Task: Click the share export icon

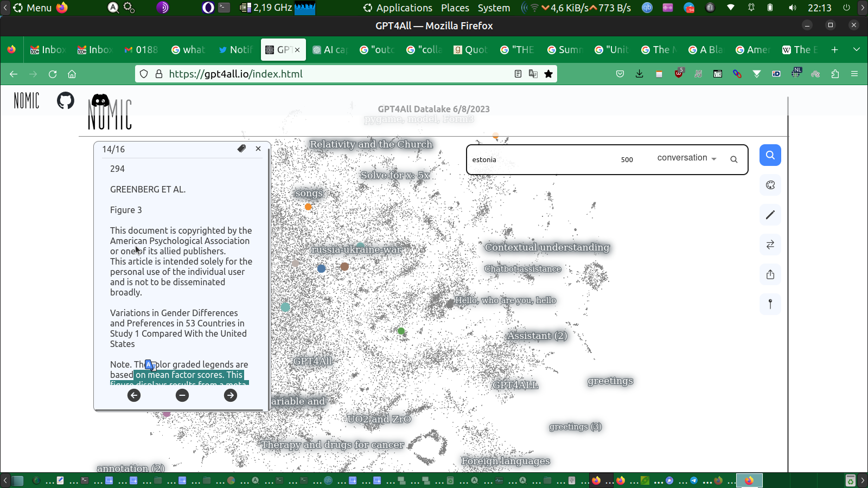Action: 770,274
